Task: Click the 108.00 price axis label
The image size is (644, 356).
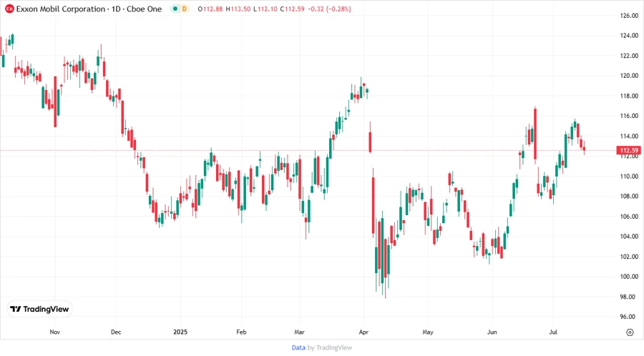Action: (629, 196)
